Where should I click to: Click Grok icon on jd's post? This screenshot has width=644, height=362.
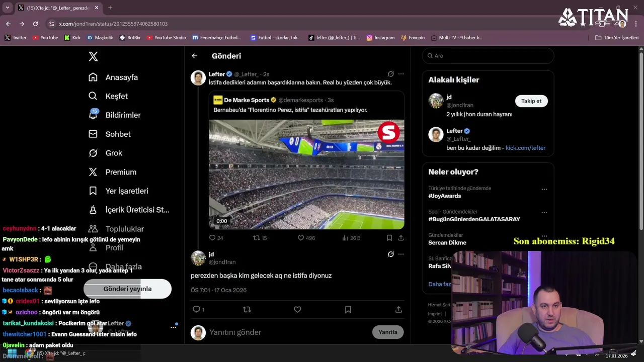click(x=391, y=254)
